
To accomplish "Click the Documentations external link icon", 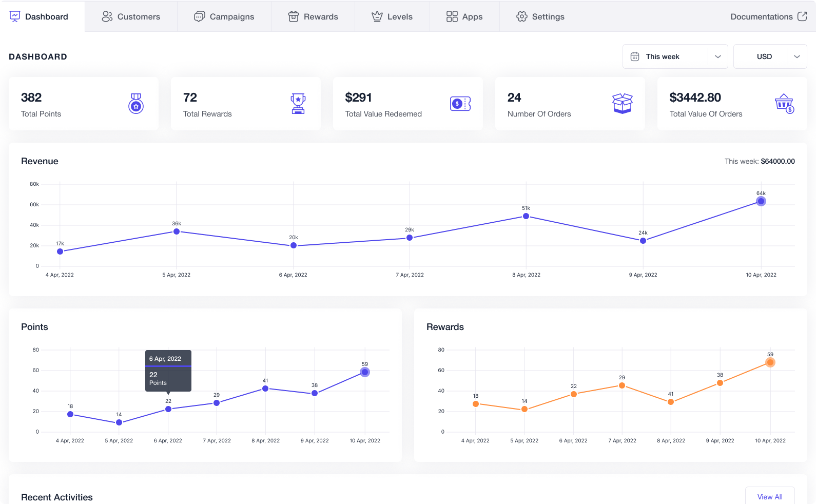I will [802, 16].
